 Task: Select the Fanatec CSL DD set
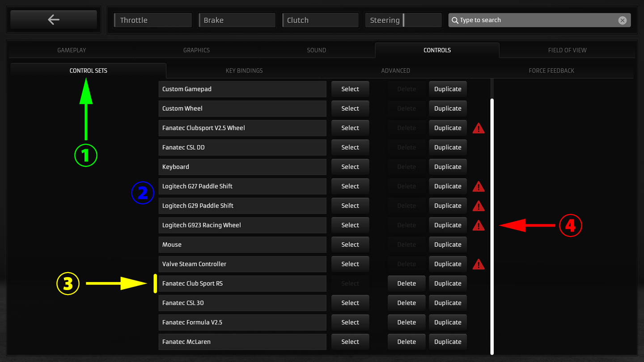tap(350, 147)
